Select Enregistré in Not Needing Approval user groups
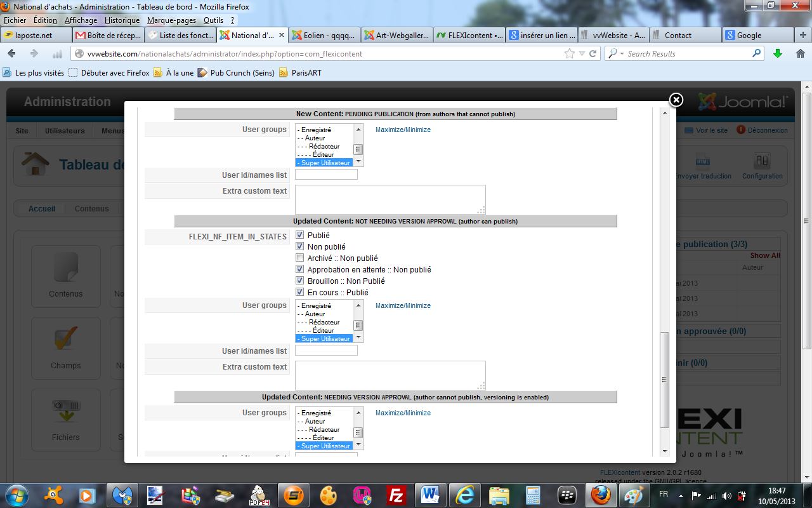The width and height of the screenshot is (812, 508). (x=324, y=305)
